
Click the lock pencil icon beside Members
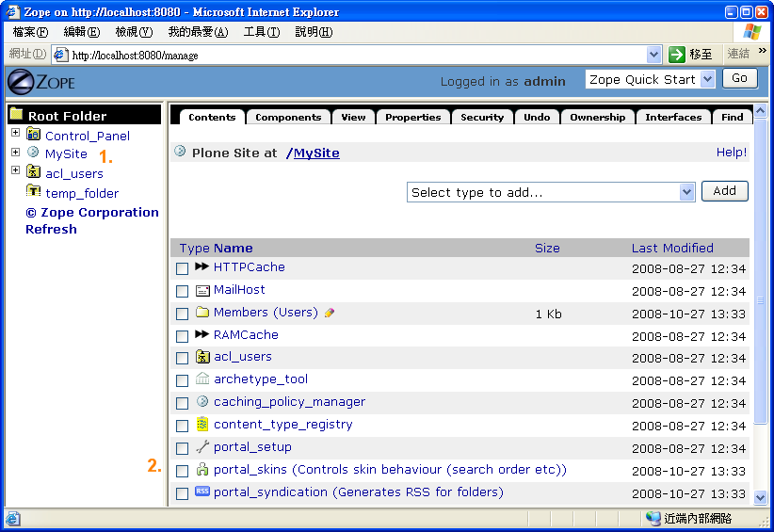(x=330, y=313)
